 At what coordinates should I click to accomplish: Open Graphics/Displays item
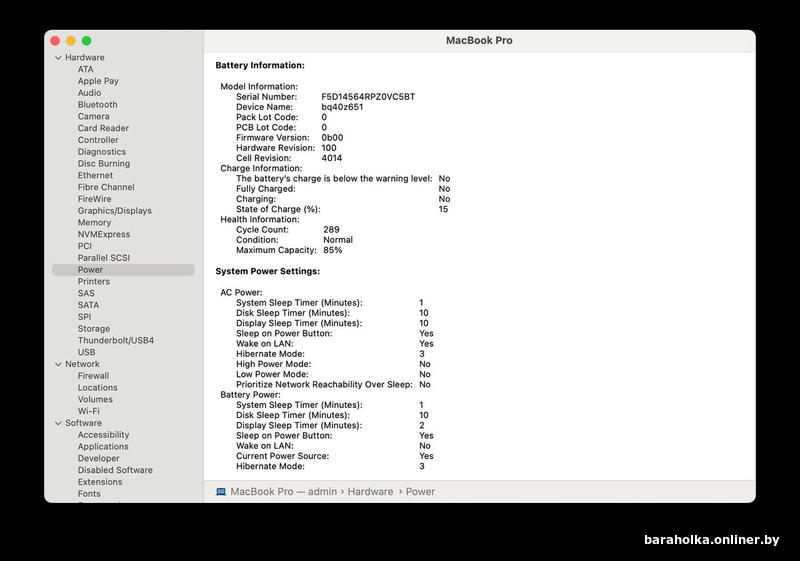tap(115, 211)
